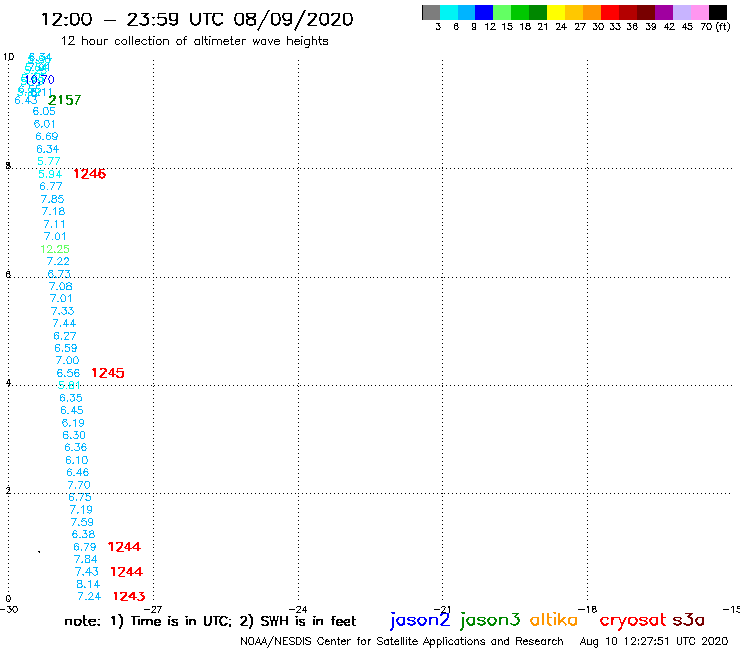Select the yellow swatch in the color scale
Screen dimensions: 740x650
pyautogui.click(x=556, y=12)
